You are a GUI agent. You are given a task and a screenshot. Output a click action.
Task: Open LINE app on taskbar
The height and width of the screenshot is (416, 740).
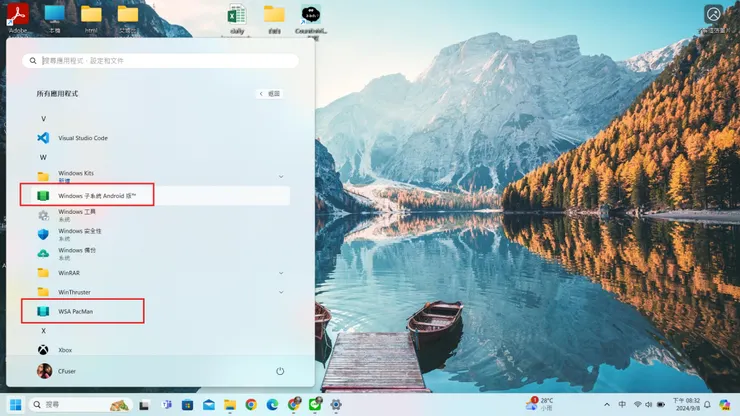tap(315, 404)
